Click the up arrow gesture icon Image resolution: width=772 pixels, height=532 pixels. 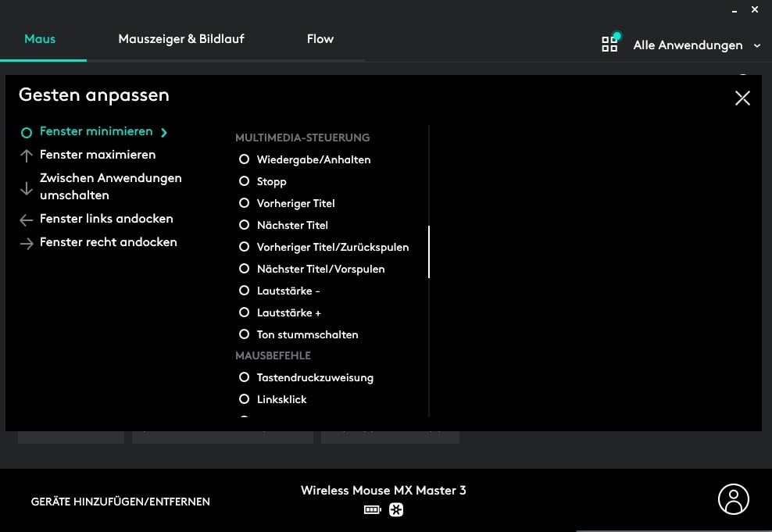27,155
